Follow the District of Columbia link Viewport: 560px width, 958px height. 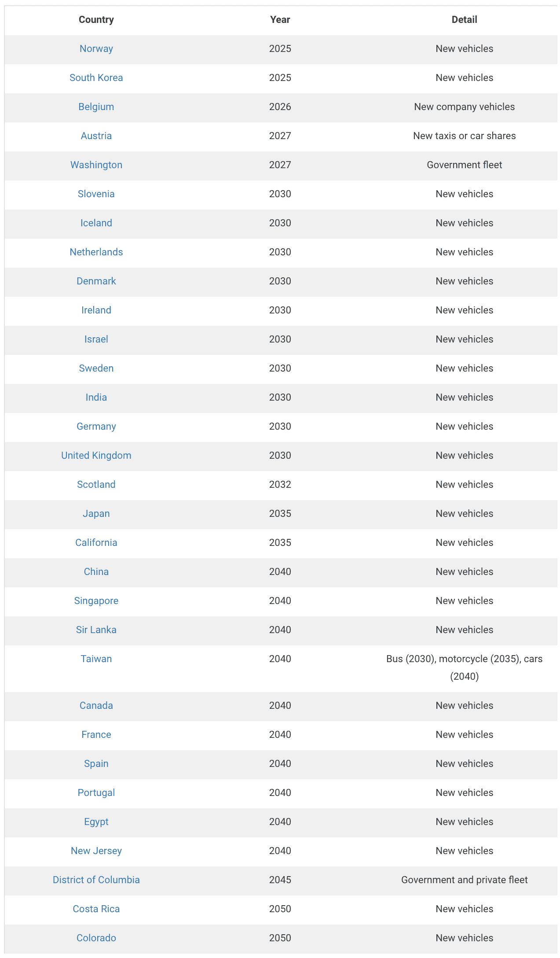(96, 880)
